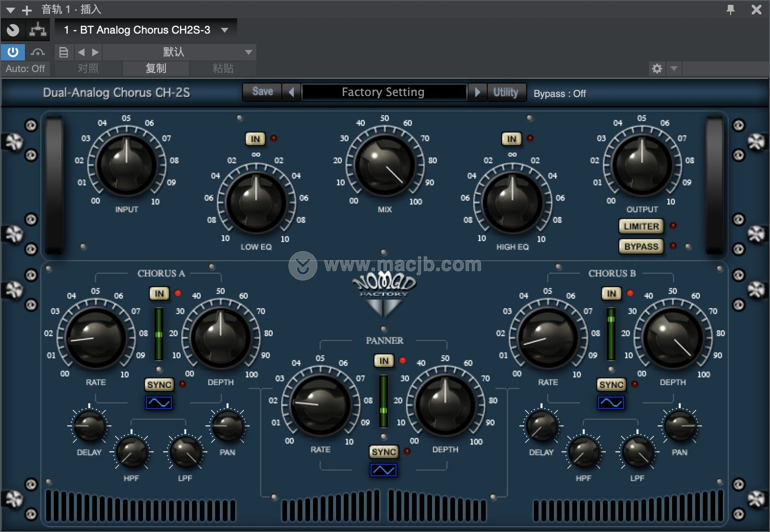The height and width of the screenshot is (532, 770).
Task: Expand arrow next to gear icon
Action: [674, 69]
